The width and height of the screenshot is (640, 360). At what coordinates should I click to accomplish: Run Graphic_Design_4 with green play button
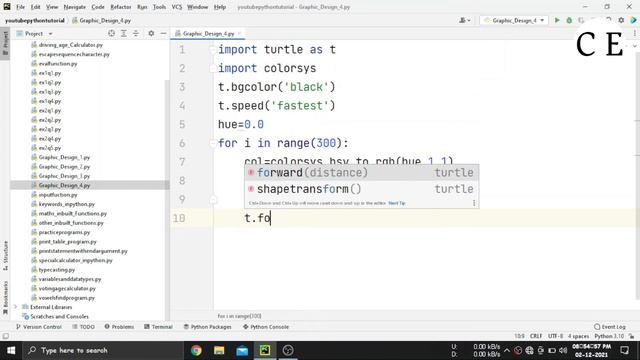(x=557, y=20)
